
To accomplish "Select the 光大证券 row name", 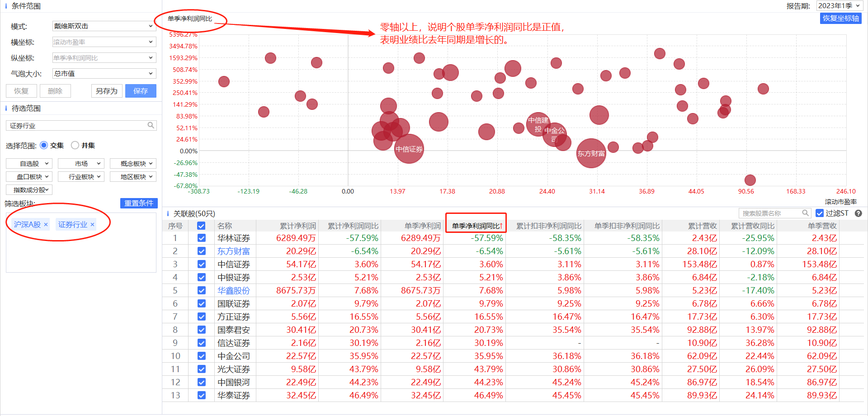I will tap(234, 369).
